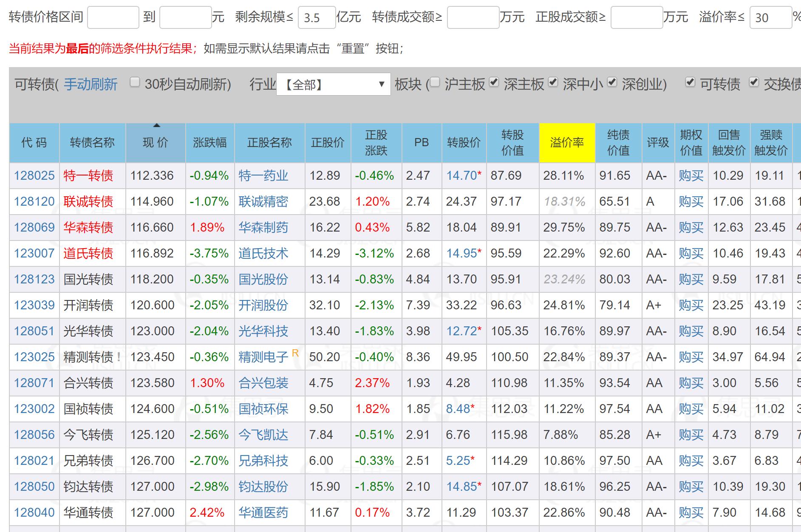Sort by the 纯债价值 column header
Image resolution: width=801 pixels, height=532 pixels.
pyautogui.click(x=618, y=143)
